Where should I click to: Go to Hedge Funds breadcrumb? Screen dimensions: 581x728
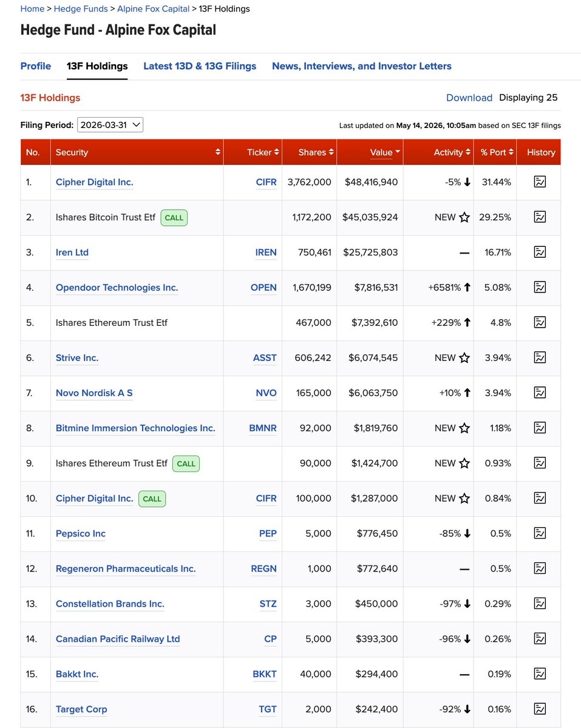click(x=81, y=8)
